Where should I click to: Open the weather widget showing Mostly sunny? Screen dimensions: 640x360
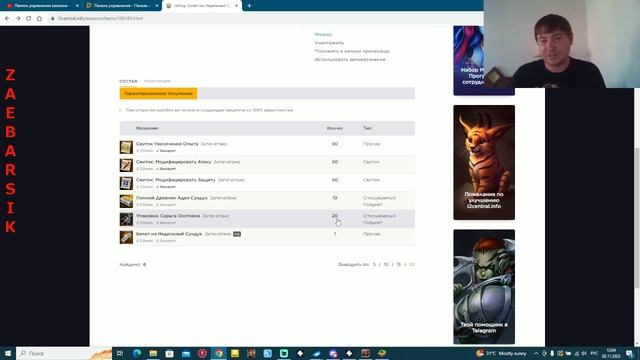coord(501,353)
